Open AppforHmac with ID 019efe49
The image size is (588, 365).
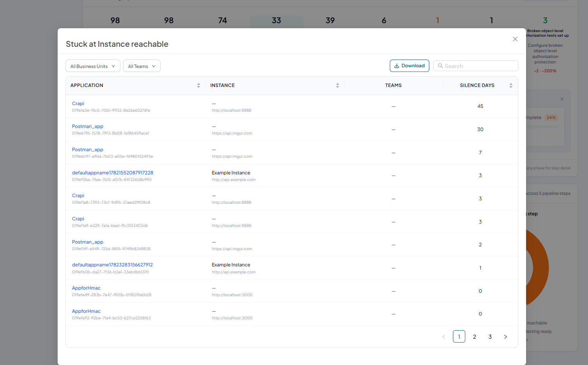pos(86,288)
